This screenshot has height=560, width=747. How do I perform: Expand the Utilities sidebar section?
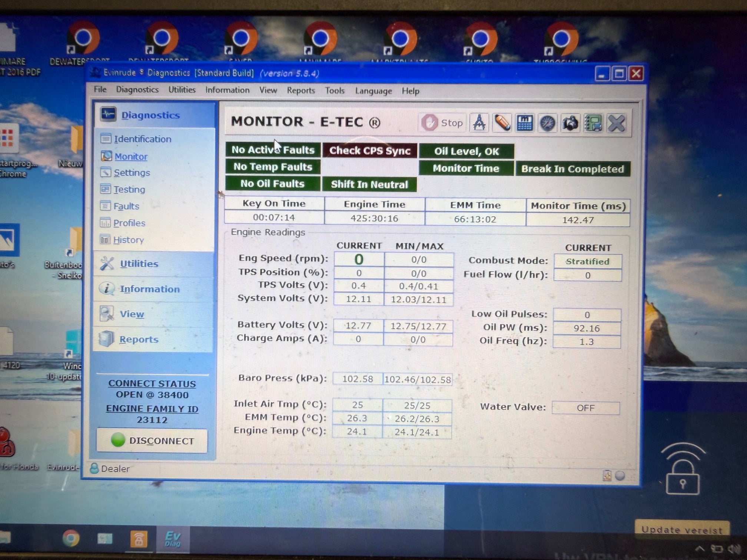pos(153,264)
